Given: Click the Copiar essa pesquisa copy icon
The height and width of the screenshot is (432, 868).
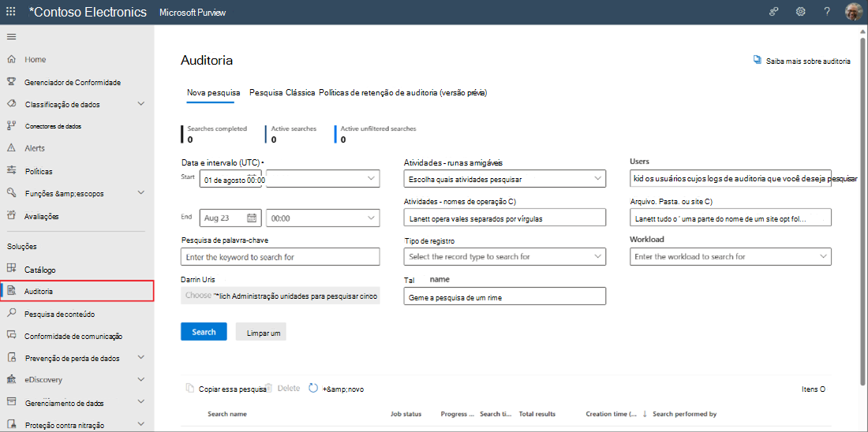Looking at the screenshot, I should click(190, 389).
